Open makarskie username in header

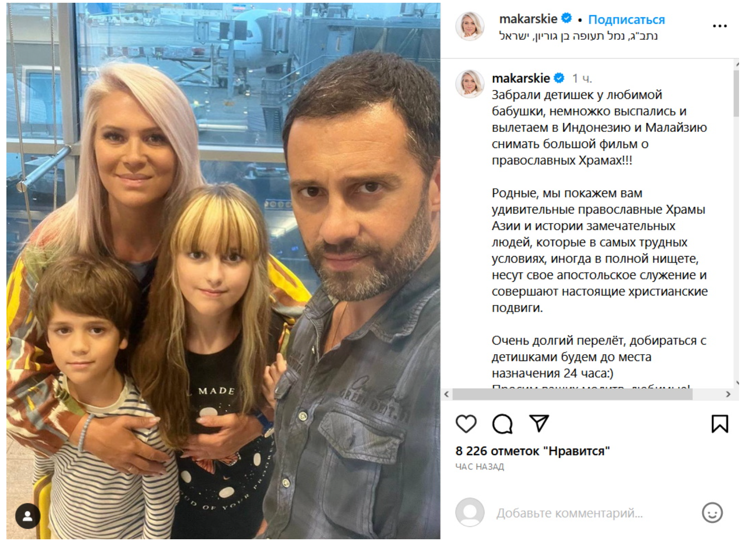pos(528,19)
